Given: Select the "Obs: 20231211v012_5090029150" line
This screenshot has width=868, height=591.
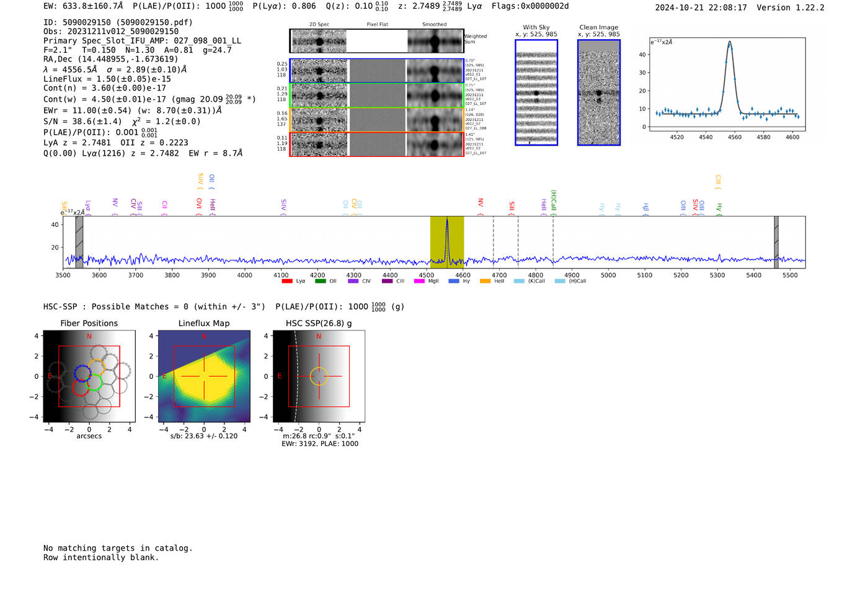Looking at the screenshot, I should click(111, 32).
